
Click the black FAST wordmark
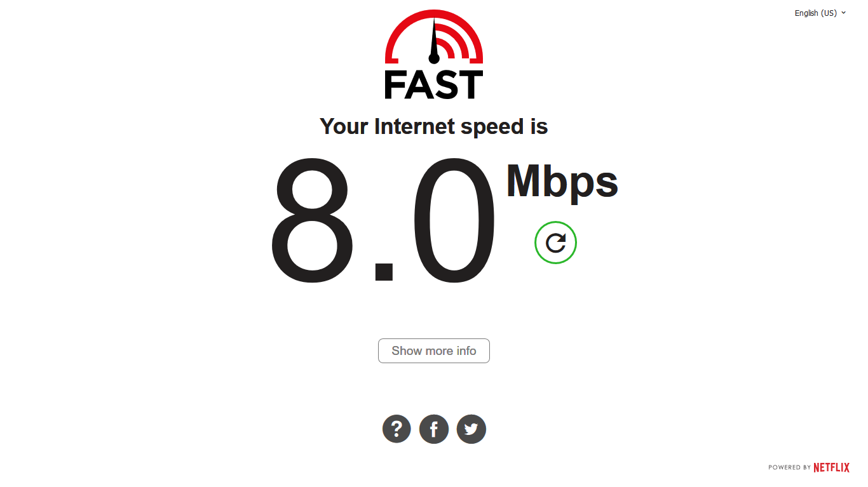coord(434,84)
